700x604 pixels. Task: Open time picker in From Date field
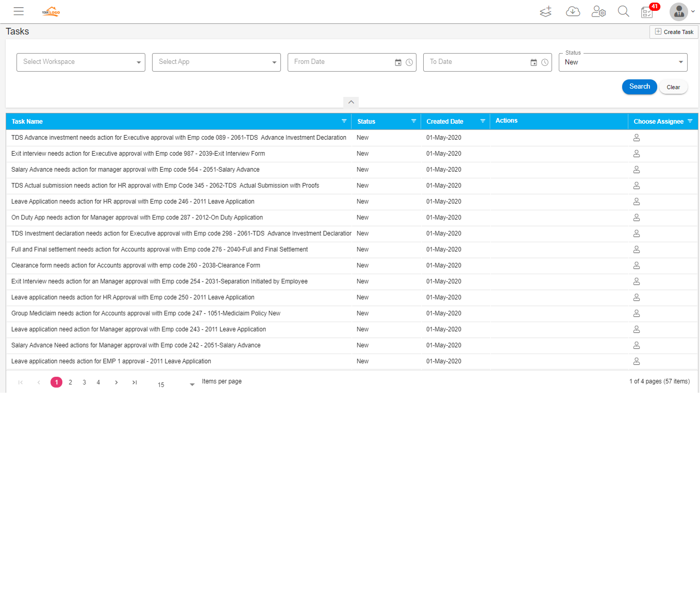click(409, 62)
